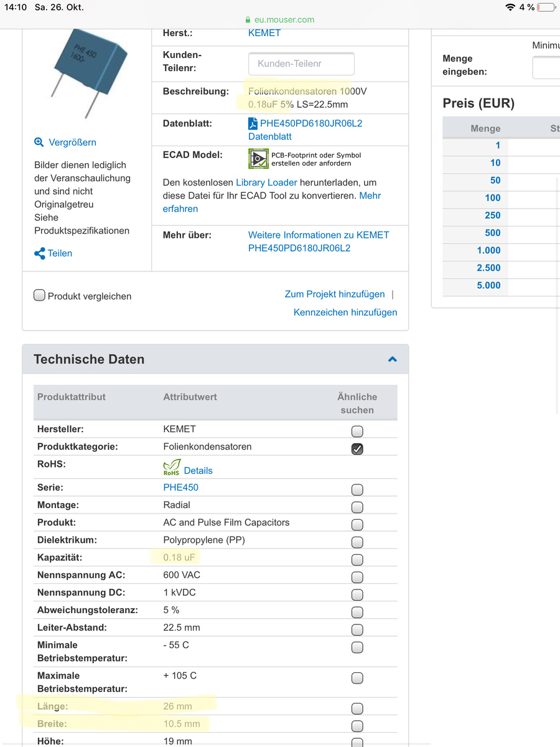Open the PHE450 series link
The height and width of the screenshot is (747, 560).
pyautogui.click(x=180, y=487)
